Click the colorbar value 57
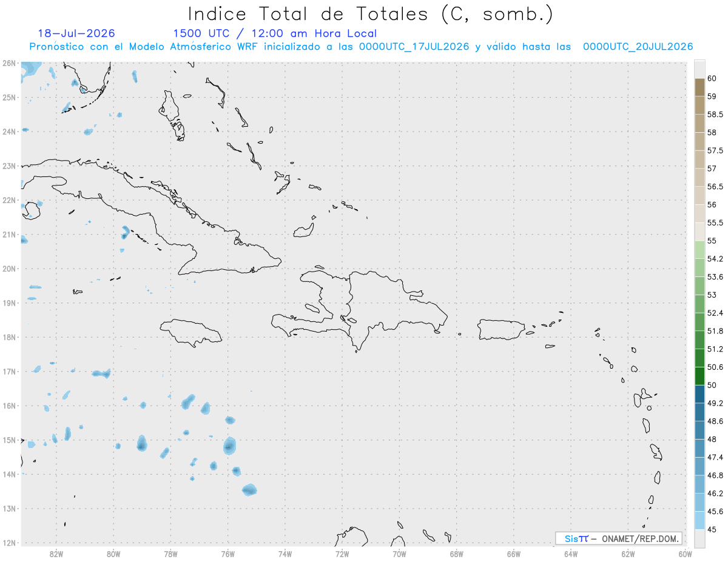The height and width of the screenshot is (562, 728). (x=712, y=169)
